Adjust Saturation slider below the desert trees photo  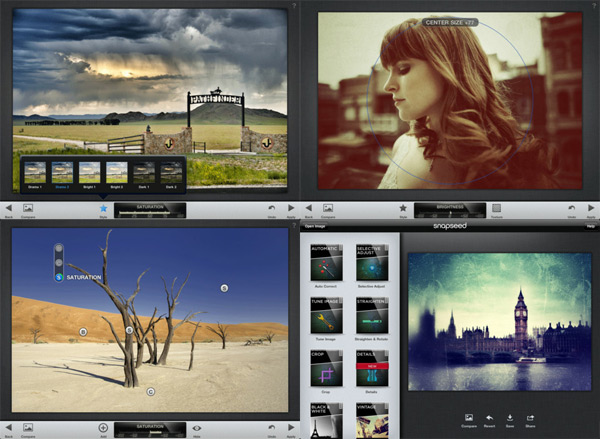click(x=150, y=430)
